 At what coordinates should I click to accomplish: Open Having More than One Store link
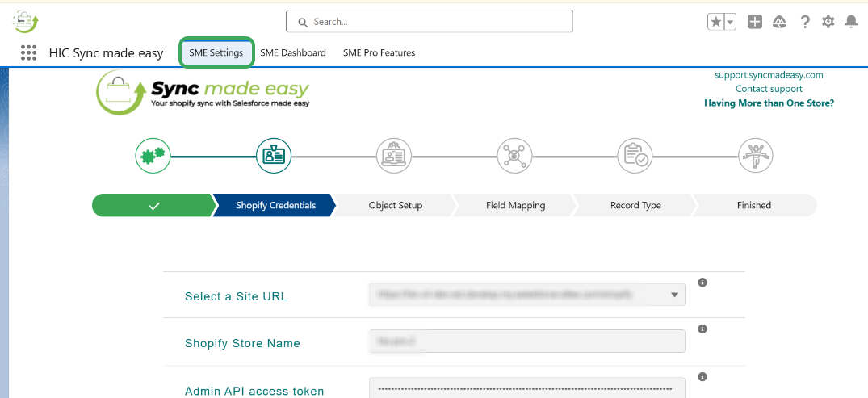click(x=769, y=103)
